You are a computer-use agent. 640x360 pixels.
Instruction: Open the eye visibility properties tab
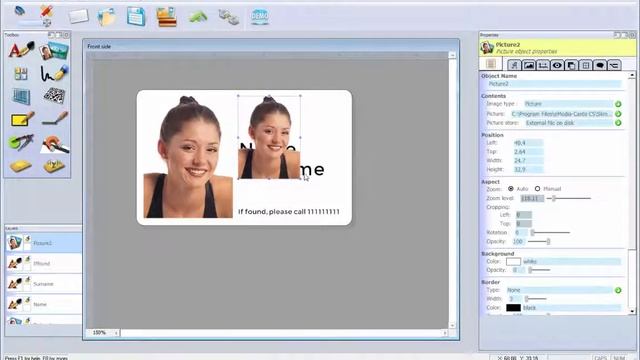557,65
